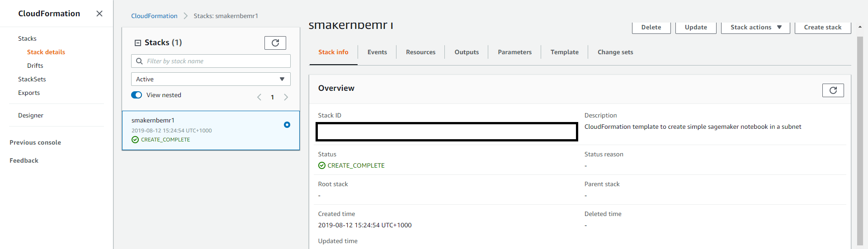Click the CREATE_COMPLETE status in Overview
868x249 pixels.
coord(356,165)
